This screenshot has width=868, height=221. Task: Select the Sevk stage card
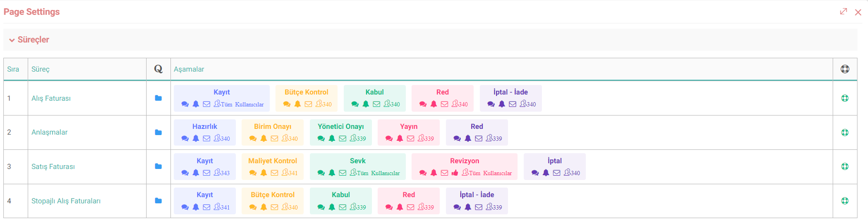point(358,167)
